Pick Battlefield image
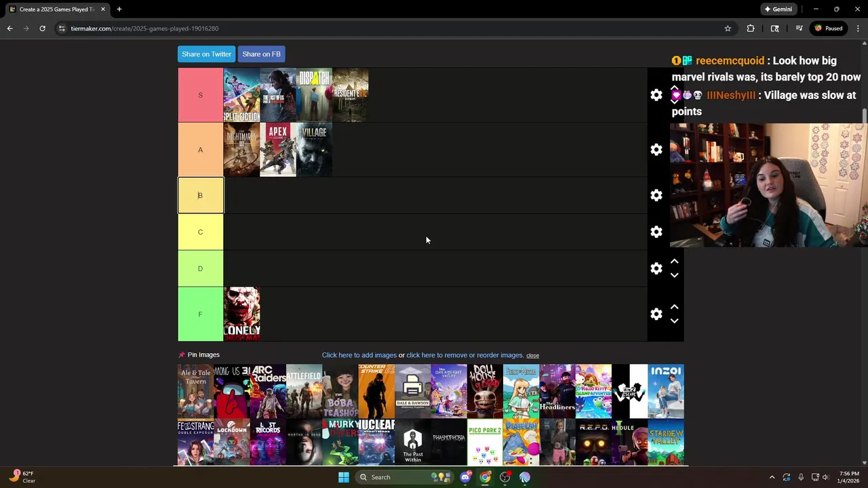 pos(304,391)
